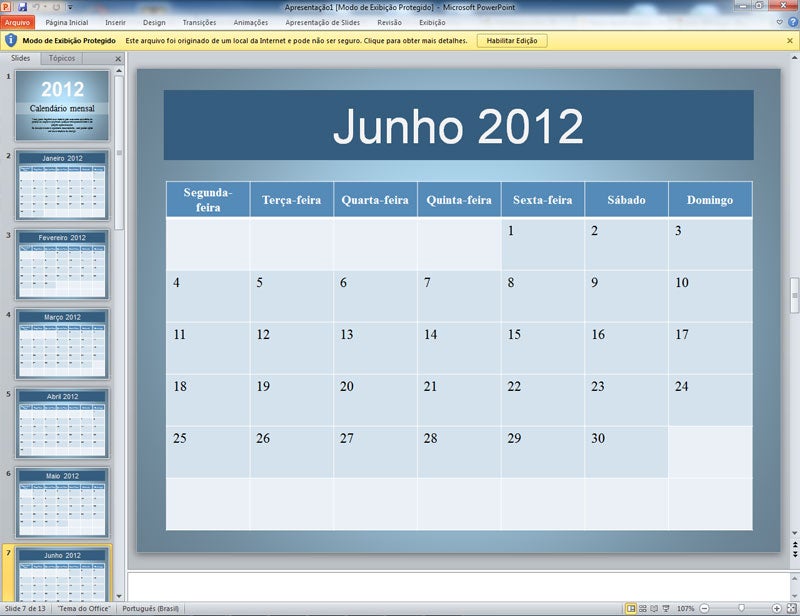Click the Undo arrow icon
Image resolution: width=800 pixels, height=616 pixels.
(36, 7)
